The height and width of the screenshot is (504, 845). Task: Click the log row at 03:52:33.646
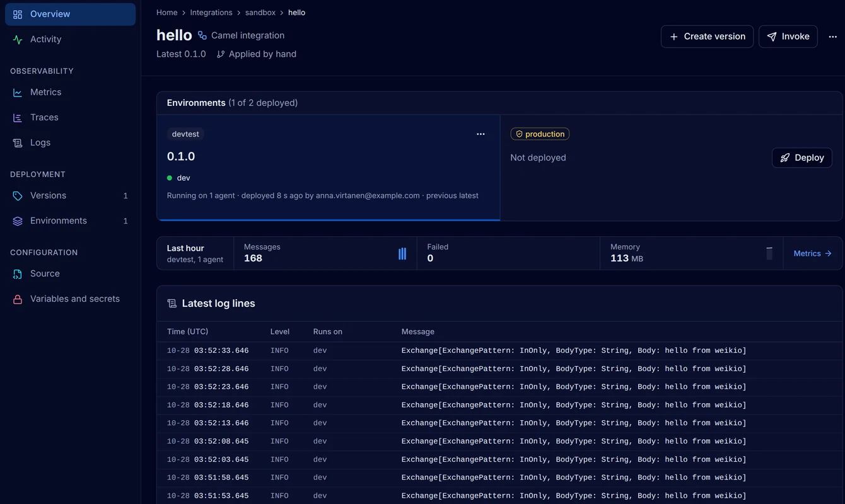coord(499,351)
